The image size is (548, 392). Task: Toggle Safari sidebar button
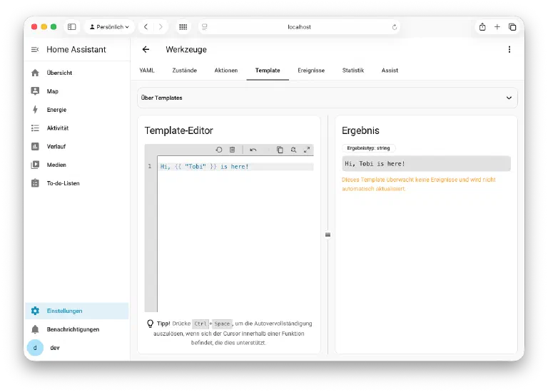coord(71,27)
